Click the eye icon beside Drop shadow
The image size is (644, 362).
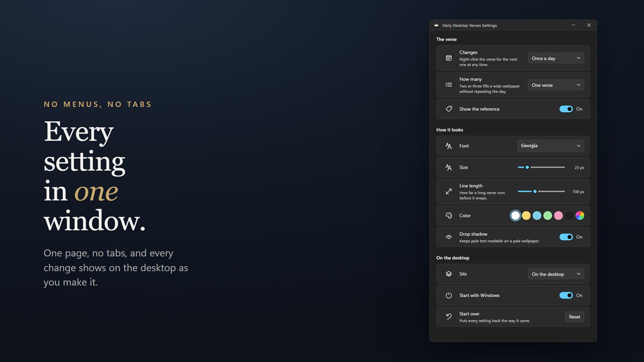coord(449,237)
